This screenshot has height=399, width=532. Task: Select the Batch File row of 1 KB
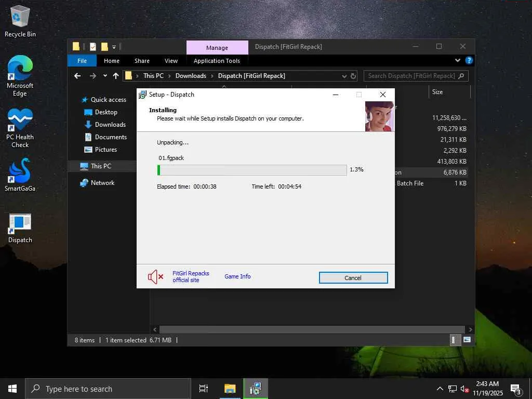coord(432,183)
